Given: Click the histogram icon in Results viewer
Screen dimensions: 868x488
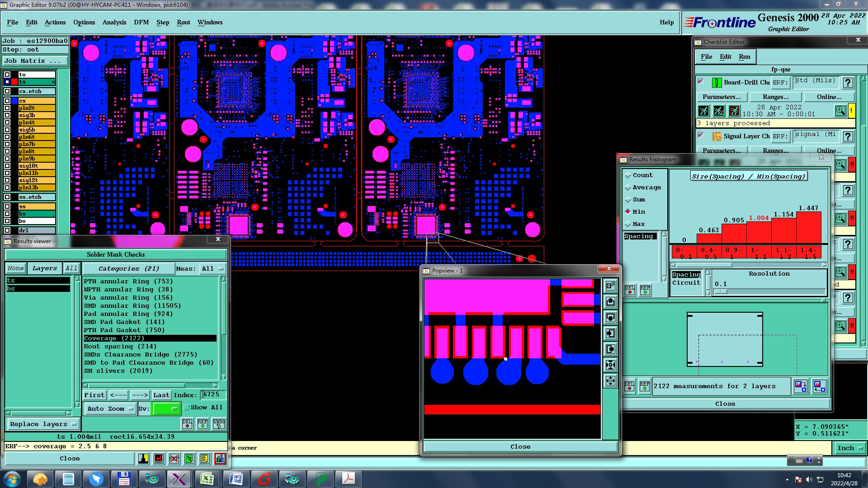Looking at the screenshot, I should click(x=220, y=459).
